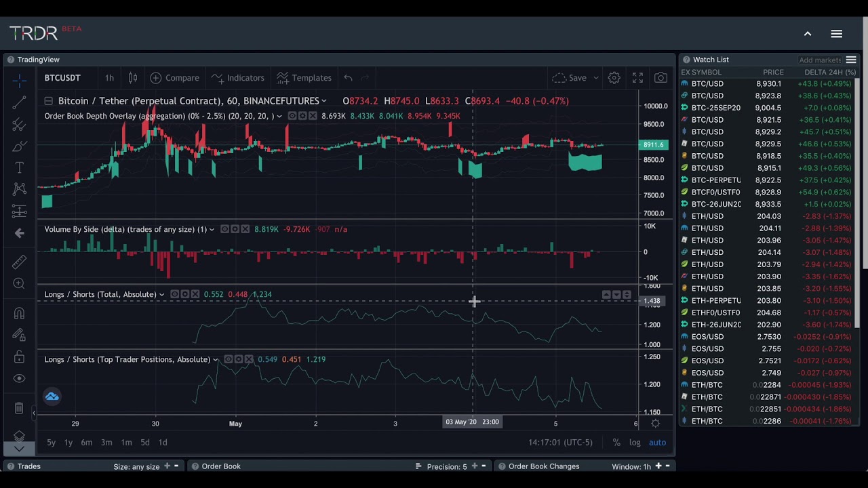Open candlestick chart style selector
This screenshot has height=488, width=868.
pos(133,78)
